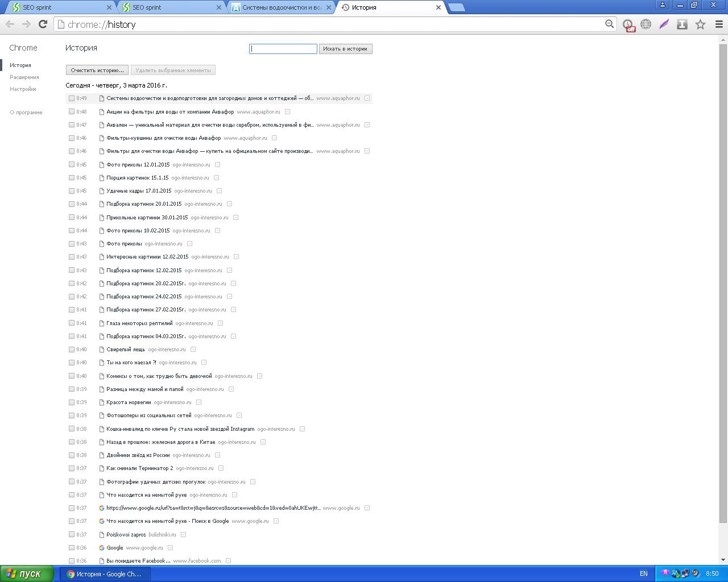Open the new tab button
The height and width of the screenshot is (582, 728).
tap(456, 7)
